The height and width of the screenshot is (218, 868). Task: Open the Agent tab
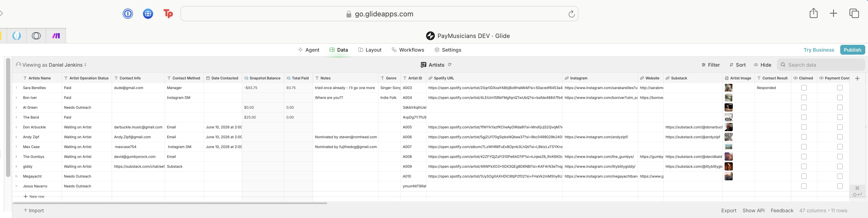coord(309,50)
